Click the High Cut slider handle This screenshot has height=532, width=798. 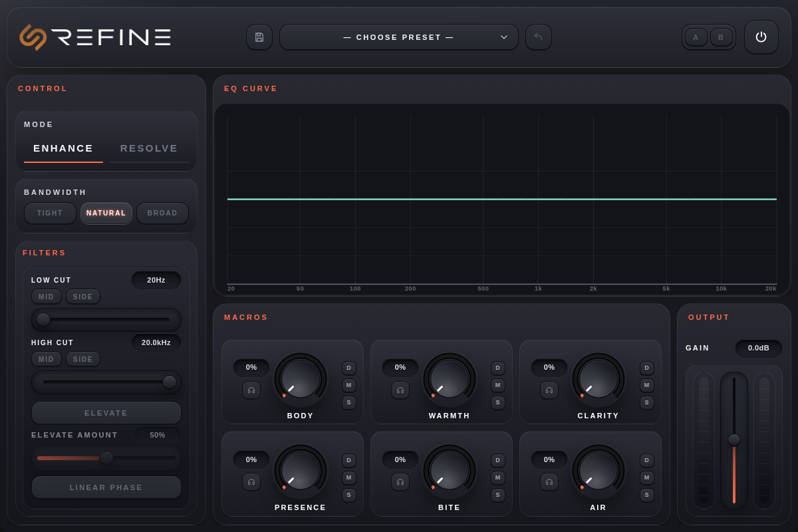[170, 382]
